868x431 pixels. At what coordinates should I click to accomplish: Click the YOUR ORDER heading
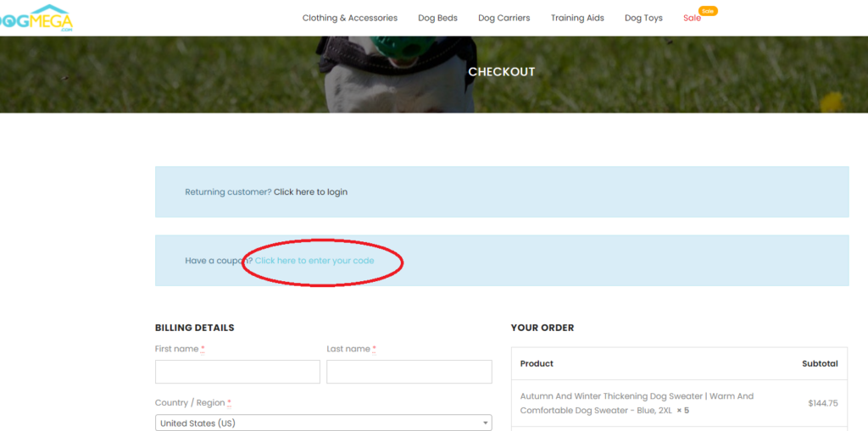542,328
